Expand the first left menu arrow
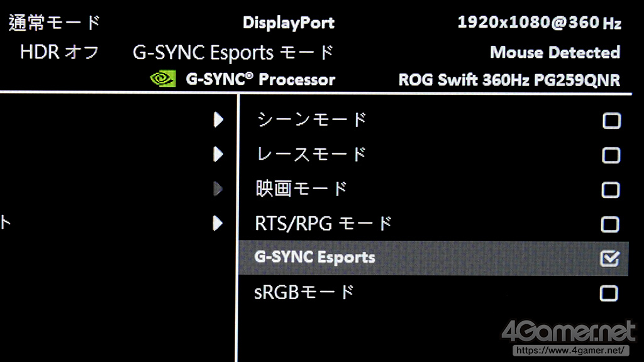Image resolution: width=644 pixels, height=362 pixels. click(x=218, y=119)
